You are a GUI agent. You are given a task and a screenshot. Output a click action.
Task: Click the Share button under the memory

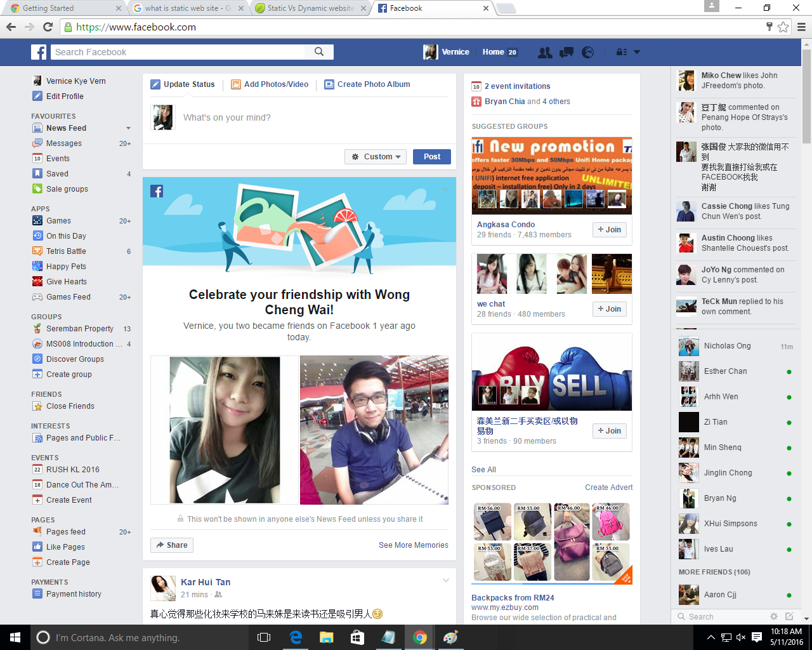tap(172, 545)
